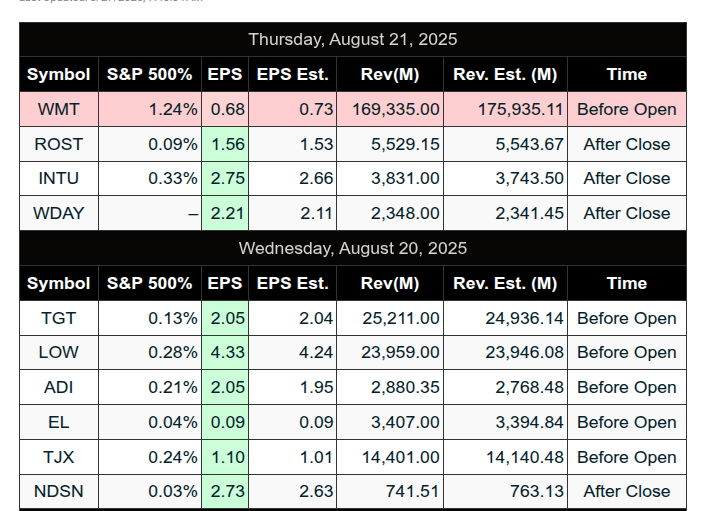
Task: Click LOW's revenue 23,959.00
Action: (390, 353)
